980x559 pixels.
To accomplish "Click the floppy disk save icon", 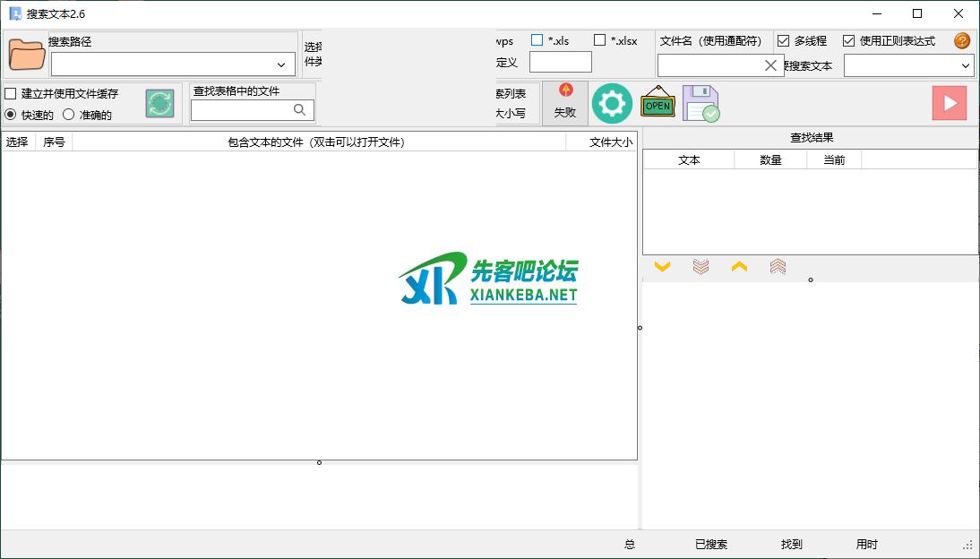I will (701, 104).
